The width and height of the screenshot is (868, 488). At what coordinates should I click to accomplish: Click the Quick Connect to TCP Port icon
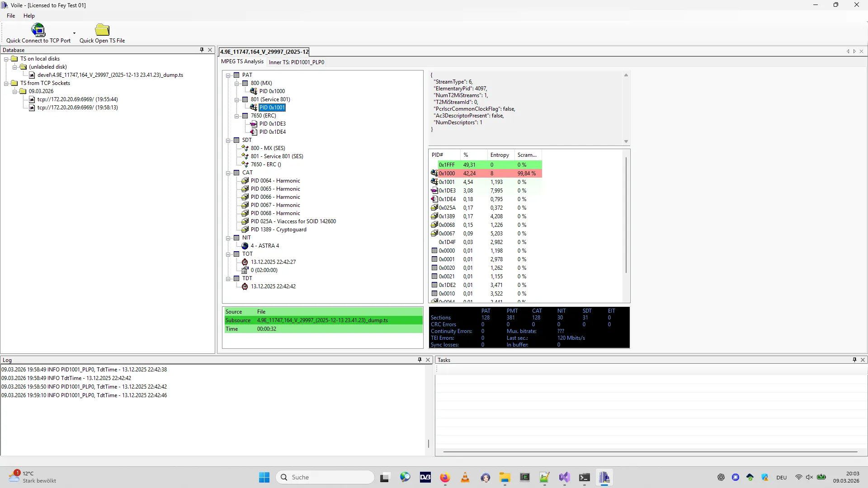tap(38, 30)
